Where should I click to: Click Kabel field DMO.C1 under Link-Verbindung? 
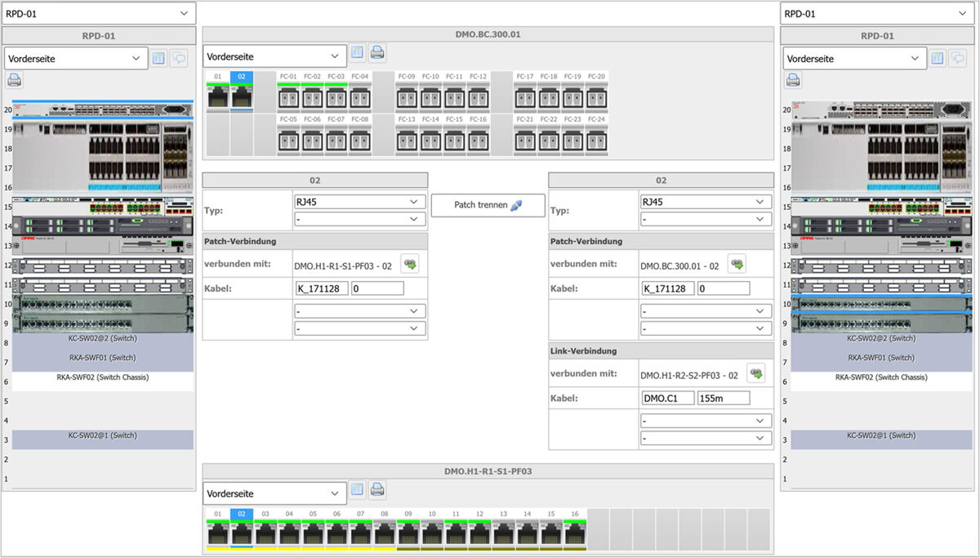tap(669, 398)
